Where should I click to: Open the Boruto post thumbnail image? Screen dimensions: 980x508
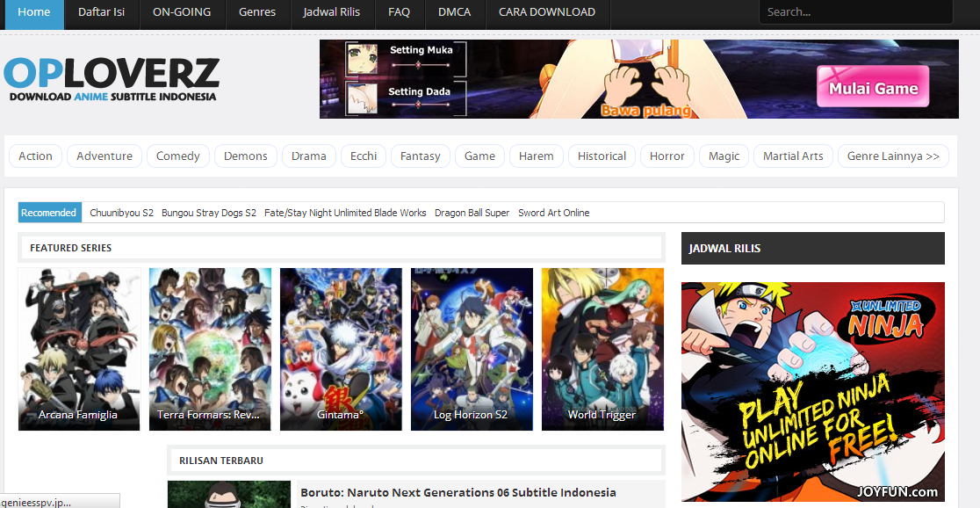point(229,494)
